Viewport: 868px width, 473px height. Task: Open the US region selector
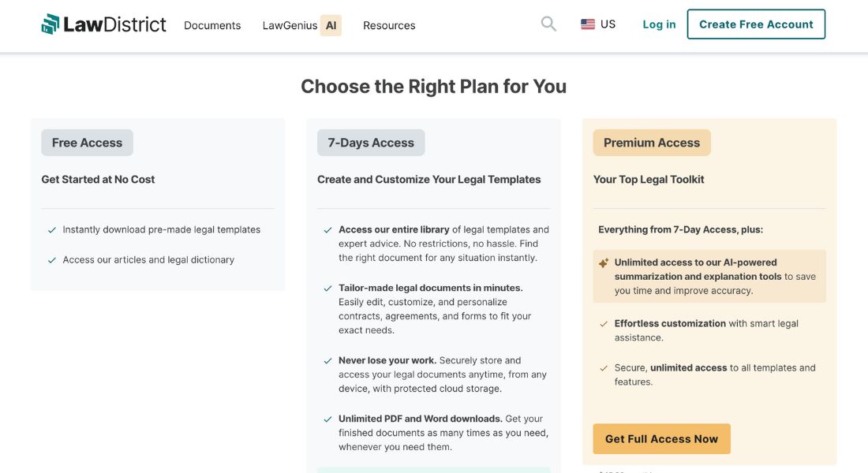point(598,24)
